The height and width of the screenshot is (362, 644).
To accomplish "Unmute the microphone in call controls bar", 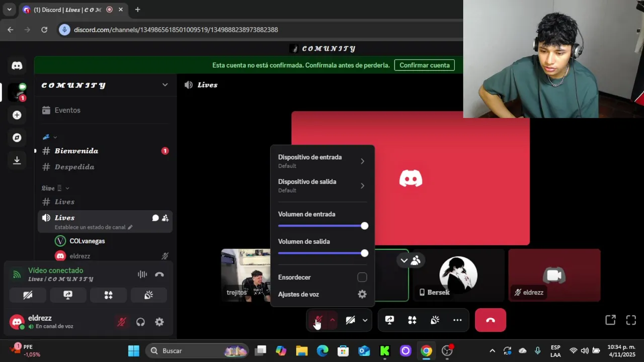I will 317,320.
